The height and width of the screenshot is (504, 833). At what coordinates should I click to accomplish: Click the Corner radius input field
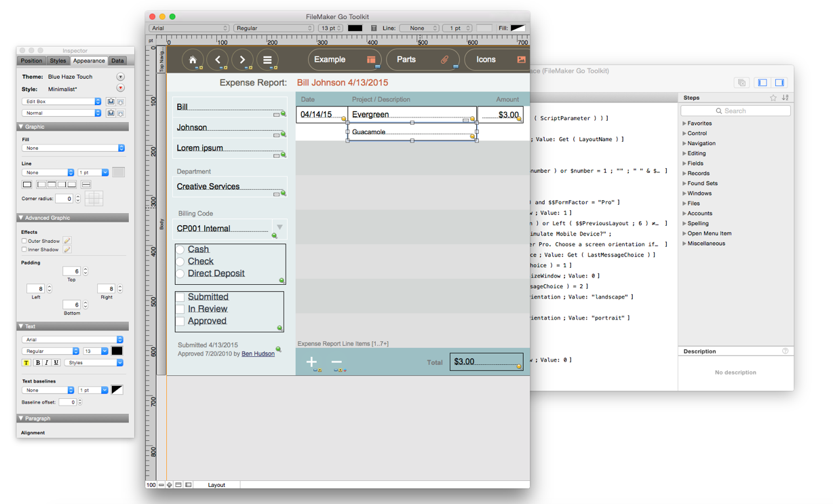64,199
